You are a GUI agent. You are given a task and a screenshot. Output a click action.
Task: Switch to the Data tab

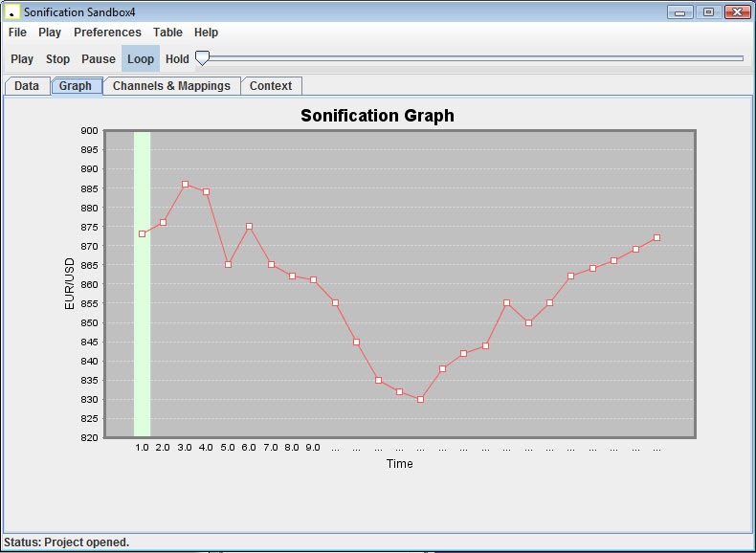tap(27, 86)
